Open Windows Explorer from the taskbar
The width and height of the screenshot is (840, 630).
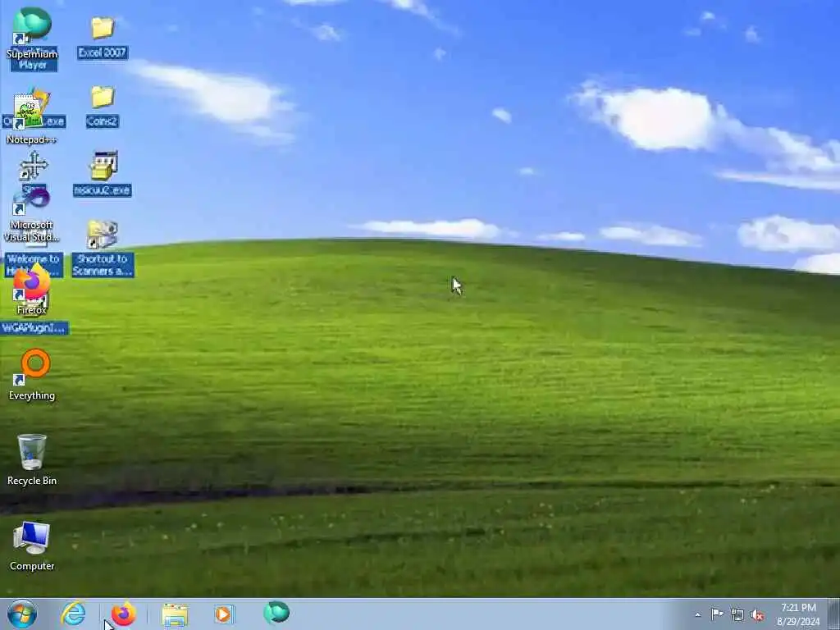[175, 614]
